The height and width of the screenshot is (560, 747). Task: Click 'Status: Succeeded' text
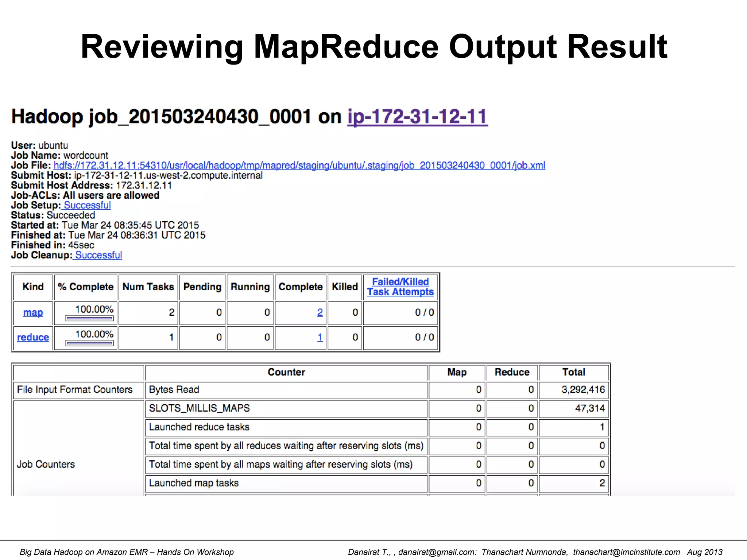click(x=53, y=215)
